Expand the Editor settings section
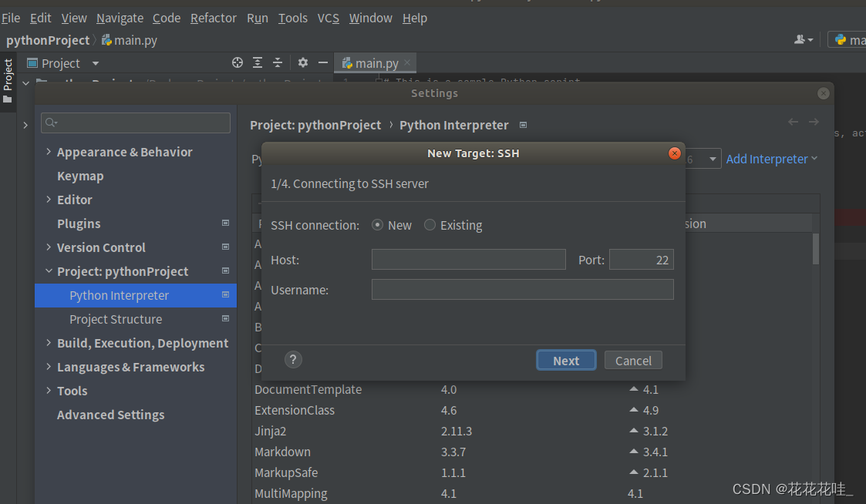The width and height of the screenshot is (866, 504). [49, 200]
